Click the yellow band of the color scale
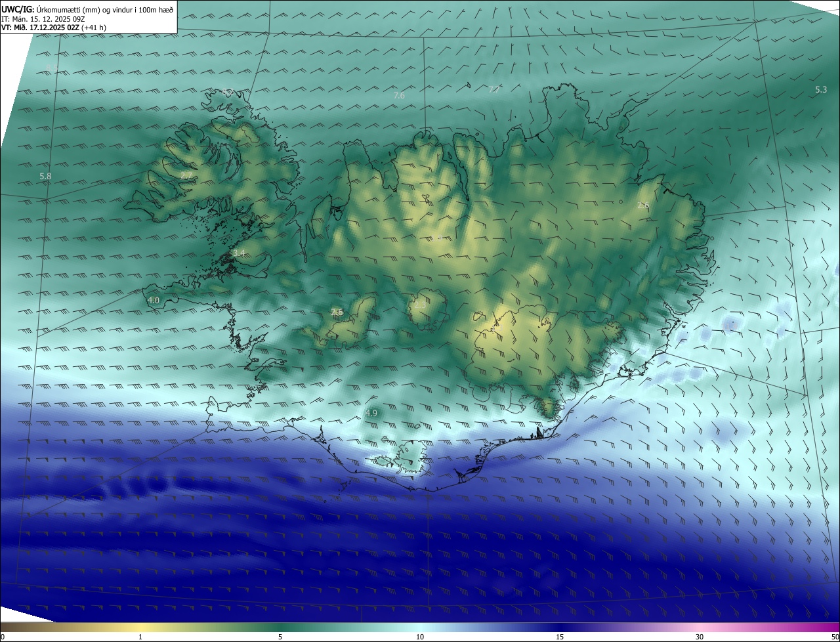840x642 pixels. (141, 627)
